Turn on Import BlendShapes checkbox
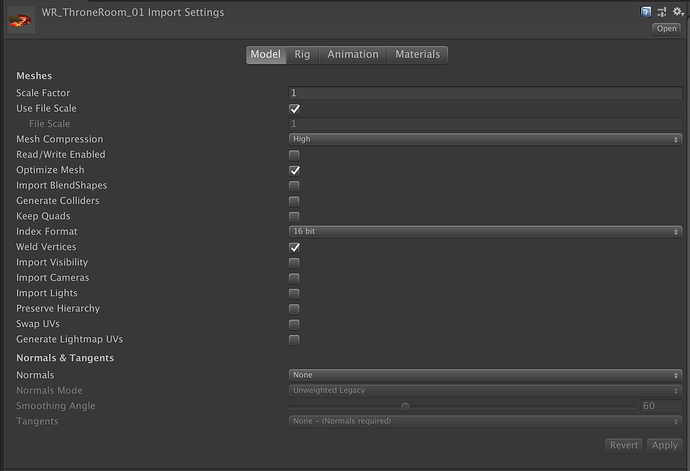 [294, 185]
